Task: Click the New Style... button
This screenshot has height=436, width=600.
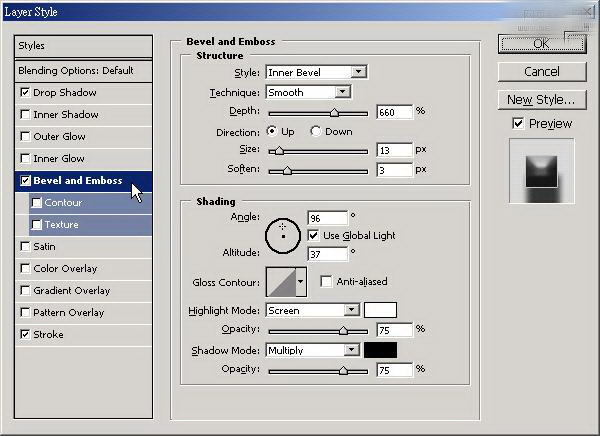Action: tap(541, 100)
